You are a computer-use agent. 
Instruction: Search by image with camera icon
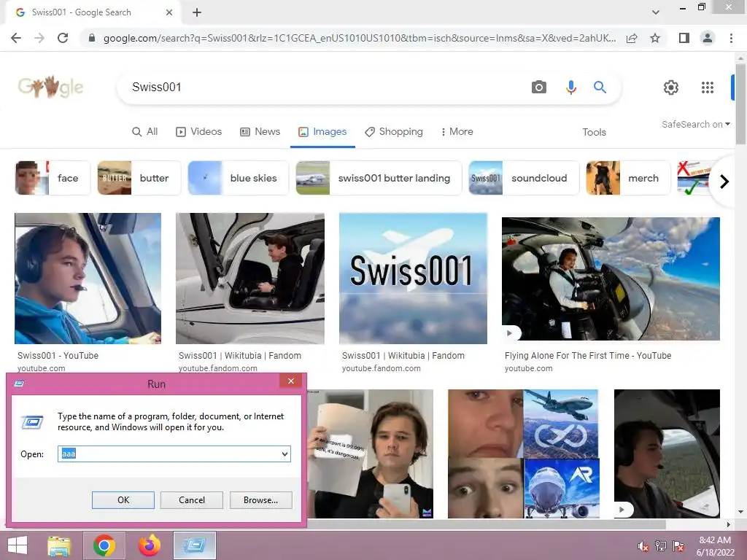click(539, 87)
